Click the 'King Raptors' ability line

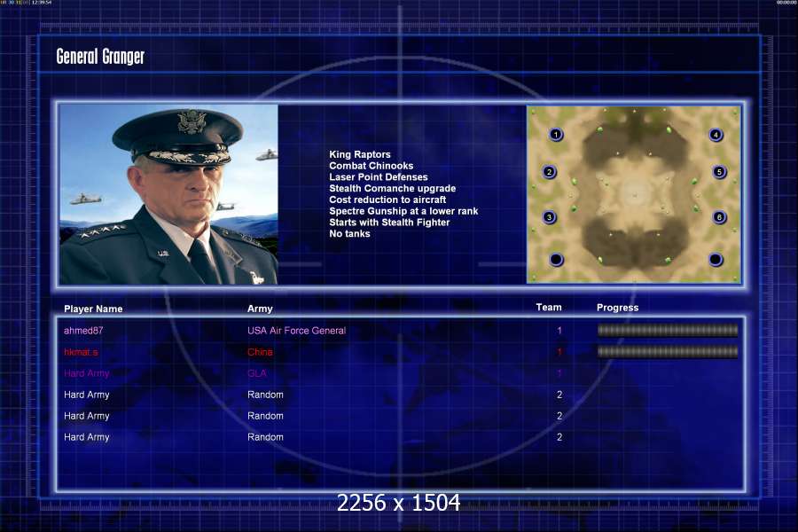[x=360, y=154]
